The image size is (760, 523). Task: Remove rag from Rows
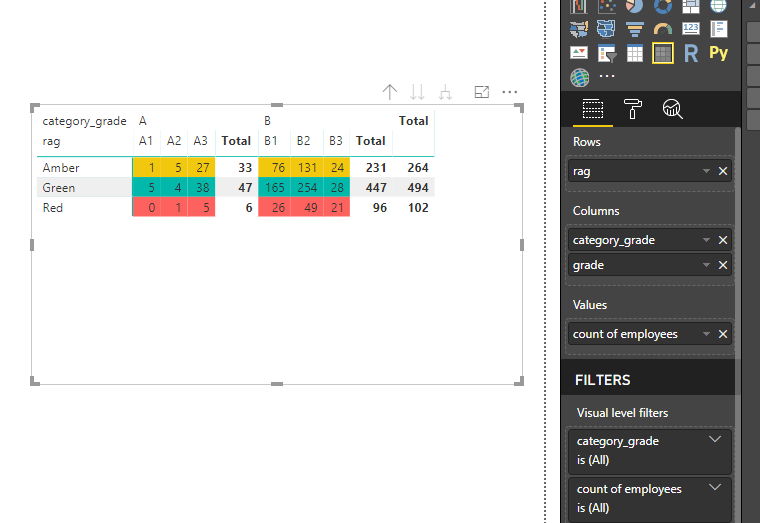pos(723,171)
